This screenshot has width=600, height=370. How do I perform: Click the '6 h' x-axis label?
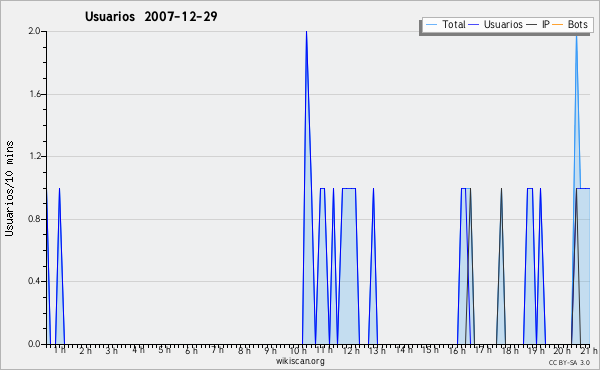click(191, 350)
